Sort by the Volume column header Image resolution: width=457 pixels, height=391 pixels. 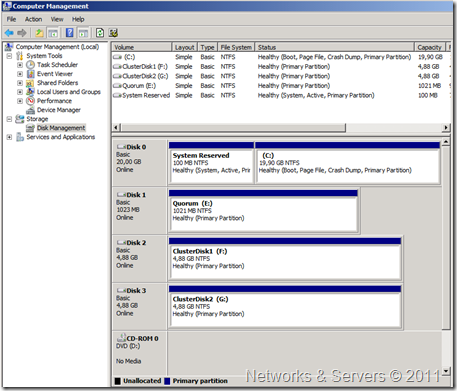[x=142, y=47]
